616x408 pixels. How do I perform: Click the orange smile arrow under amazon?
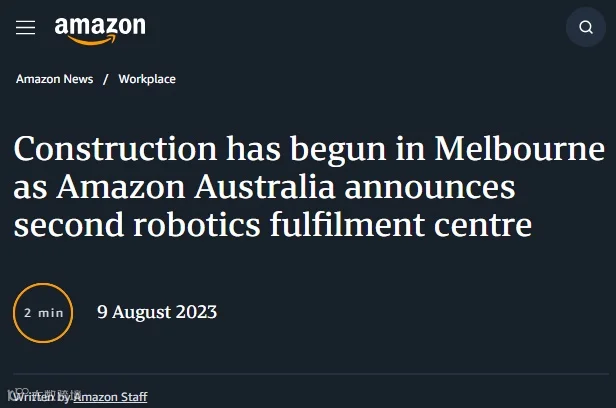pyautogui.click(x=92, y=40)
